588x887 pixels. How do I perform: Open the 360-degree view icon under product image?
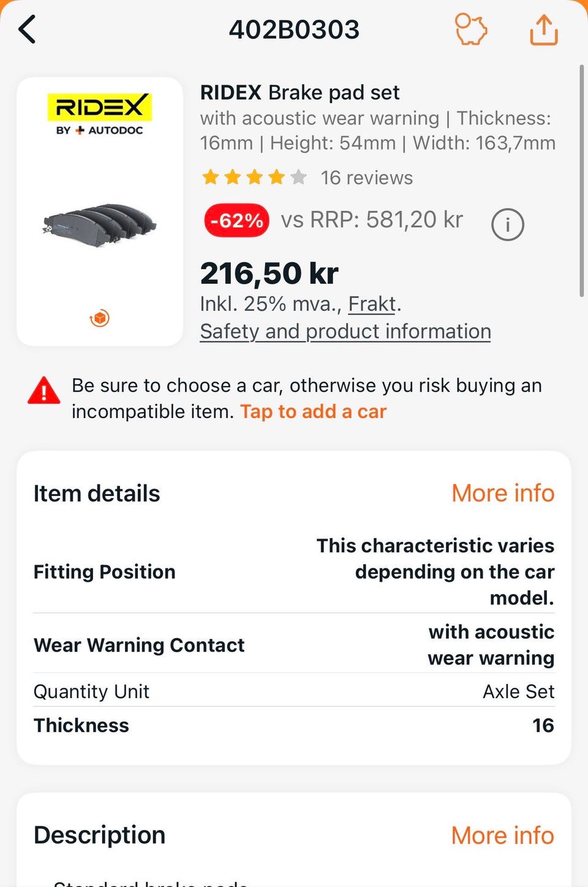100,318
